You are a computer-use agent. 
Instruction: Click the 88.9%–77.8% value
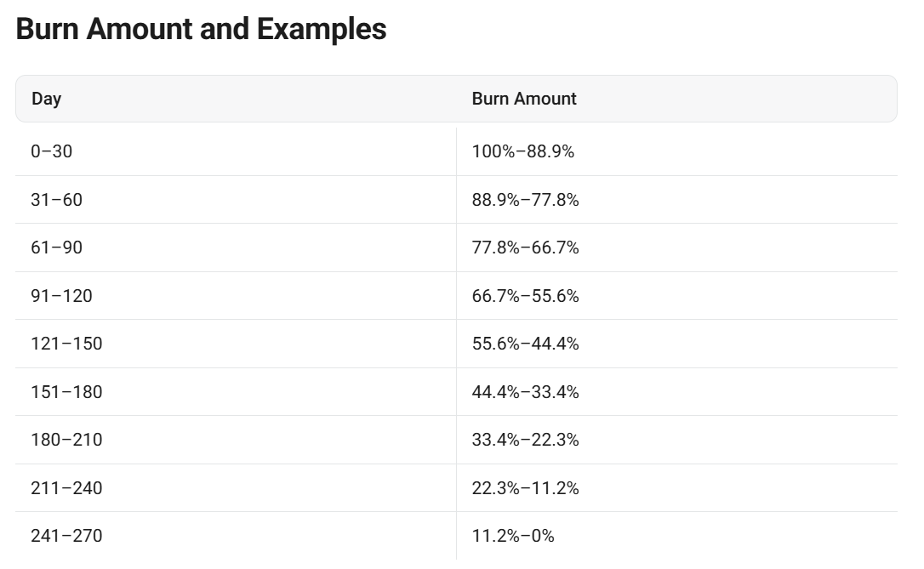525,200
